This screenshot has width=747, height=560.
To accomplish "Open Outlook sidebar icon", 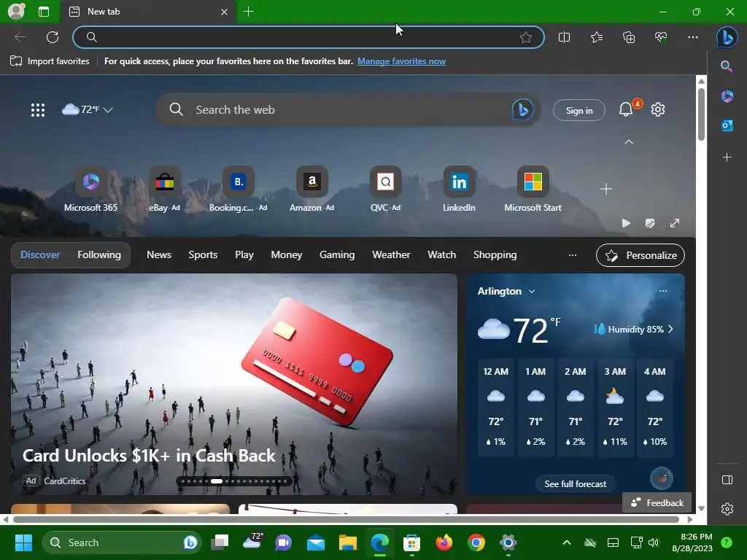I will (727, 125).
